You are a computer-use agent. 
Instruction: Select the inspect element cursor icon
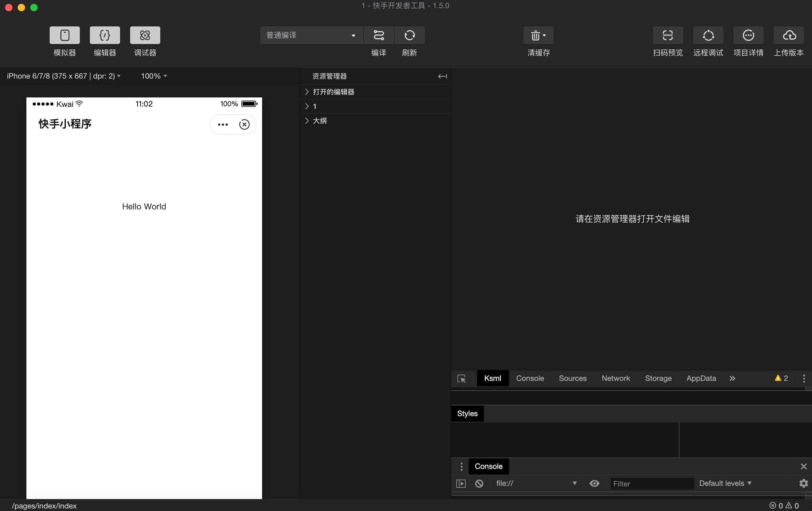point(461,378)
